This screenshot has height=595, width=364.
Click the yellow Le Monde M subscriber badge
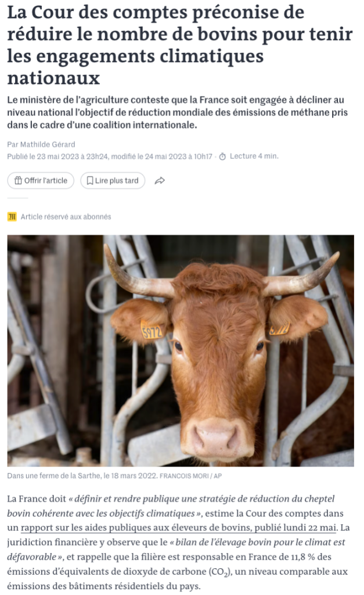coord(12,217)
